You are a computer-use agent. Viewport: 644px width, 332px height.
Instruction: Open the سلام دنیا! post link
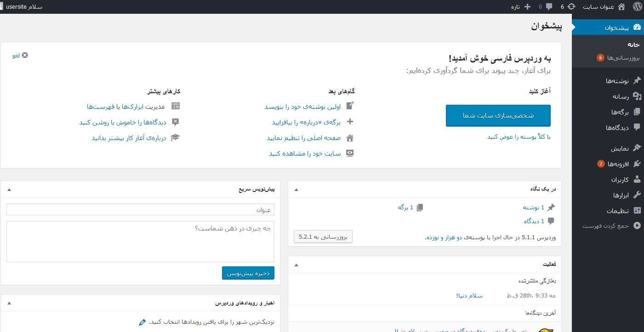pos(469,295)
